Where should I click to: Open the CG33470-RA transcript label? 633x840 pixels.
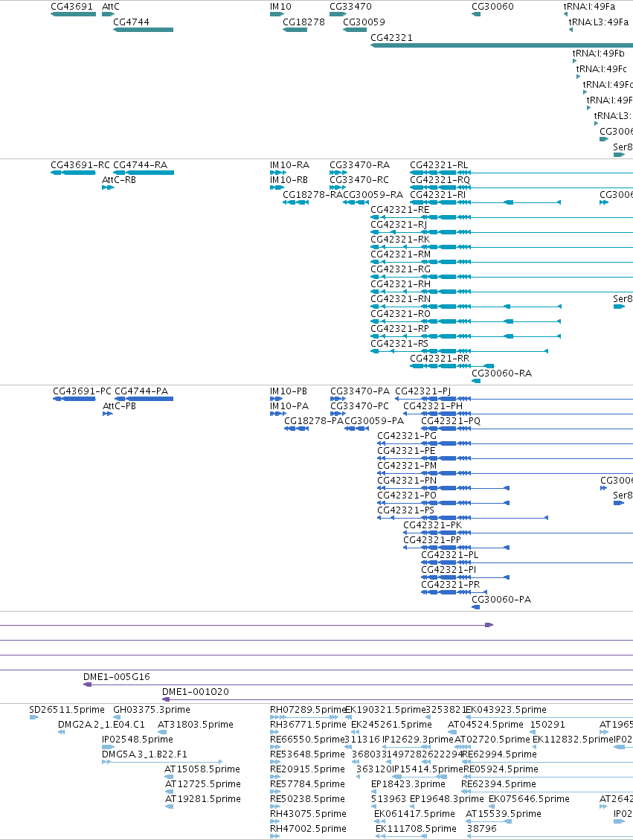coord(360,165)
